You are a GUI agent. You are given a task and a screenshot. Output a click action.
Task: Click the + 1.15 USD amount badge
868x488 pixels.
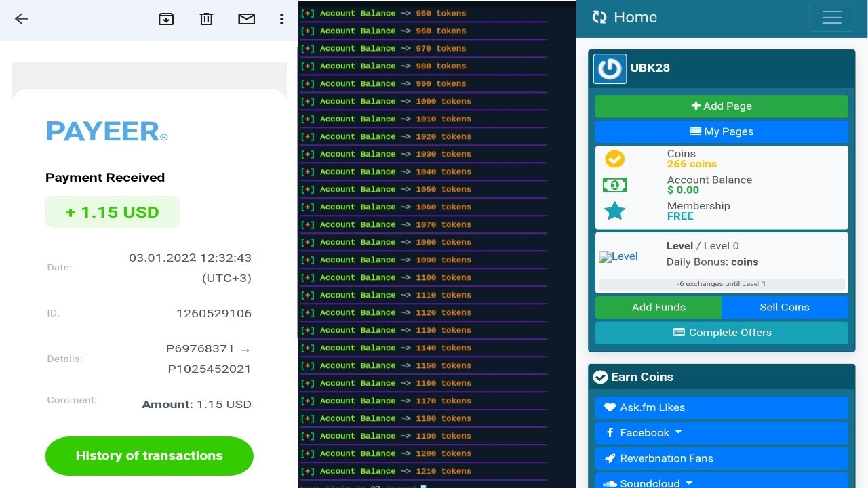click(x=113, y=212)
